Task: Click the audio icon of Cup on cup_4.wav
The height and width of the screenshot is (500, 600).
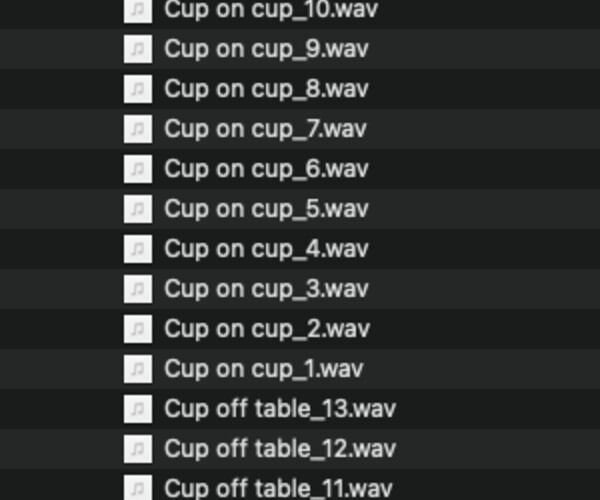Action: point(138,249)
